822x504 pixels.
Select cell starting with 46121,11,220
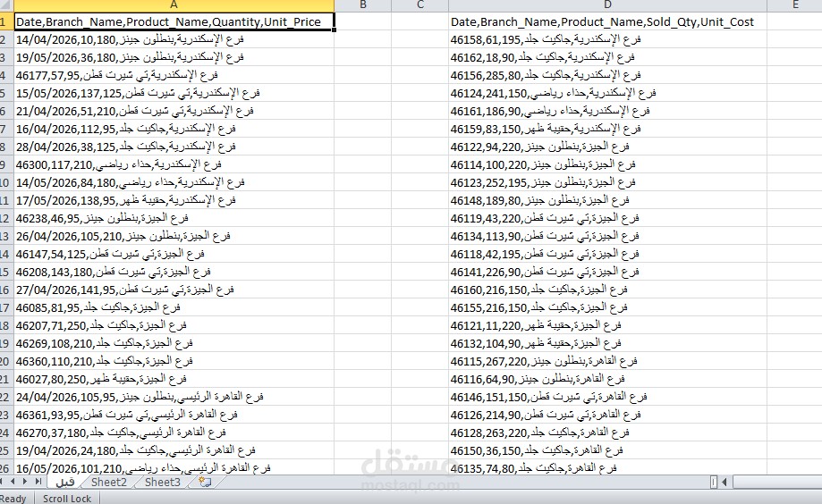tap(607, 325)
